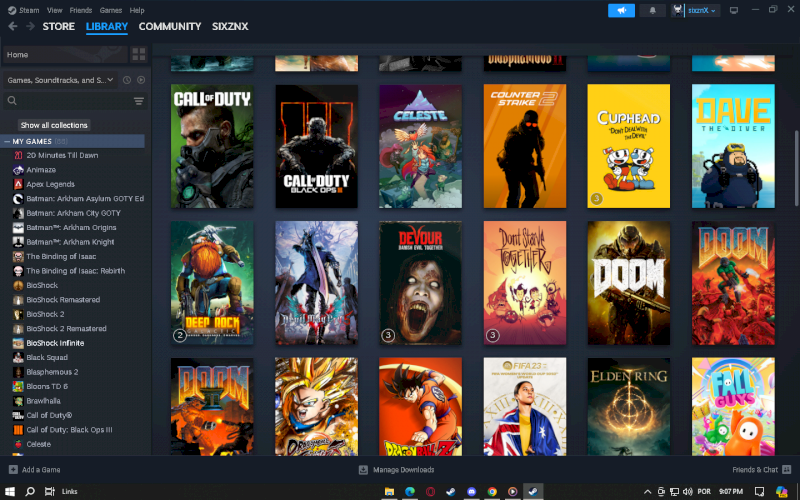The height and width of the screenshot is (500, 800).
Task: Switch to the STORE tab
Action: click(59, 27)
